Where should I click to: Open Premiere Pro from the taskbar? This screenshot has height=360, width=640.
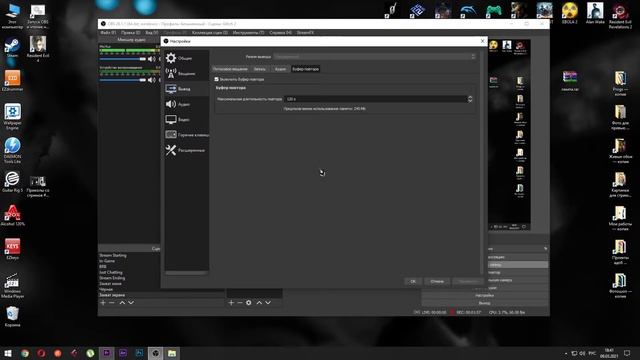click(107, 353)
